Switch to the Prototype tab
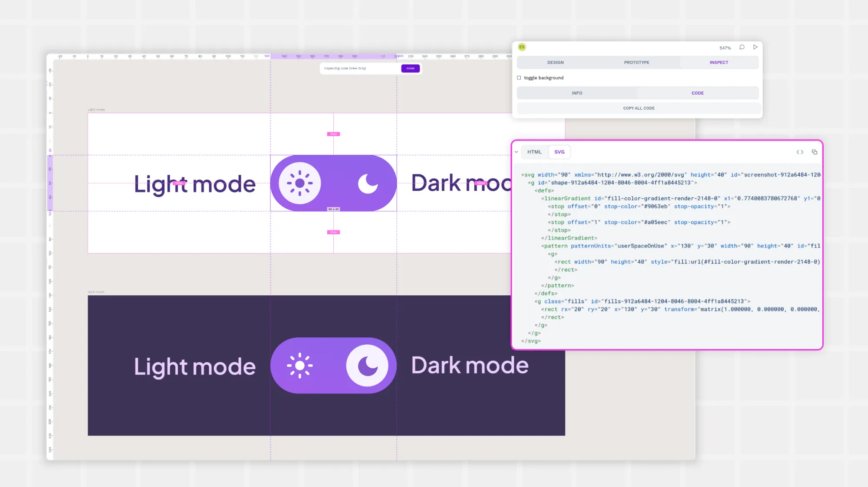 637,62
